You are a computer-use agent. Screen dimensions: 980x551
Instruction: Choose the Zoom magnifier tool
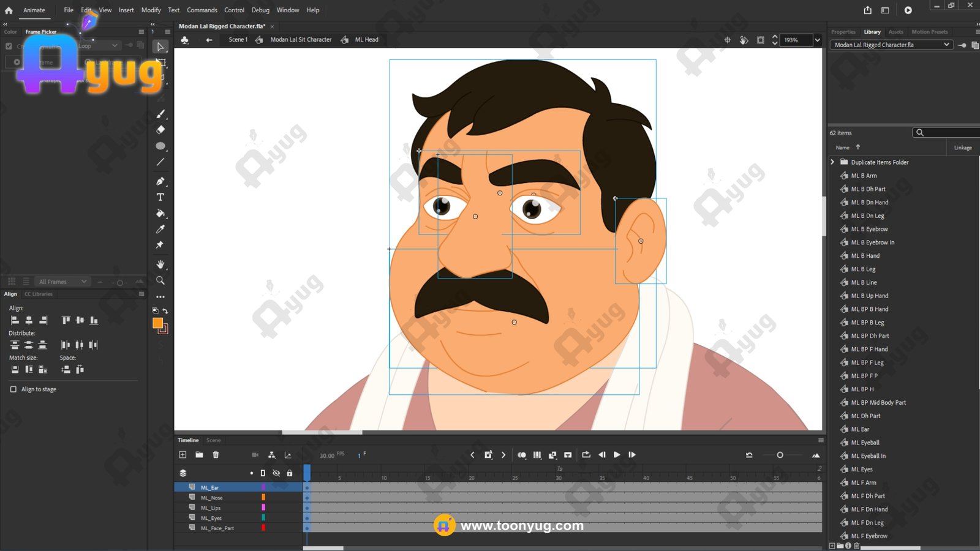point(160,280)
